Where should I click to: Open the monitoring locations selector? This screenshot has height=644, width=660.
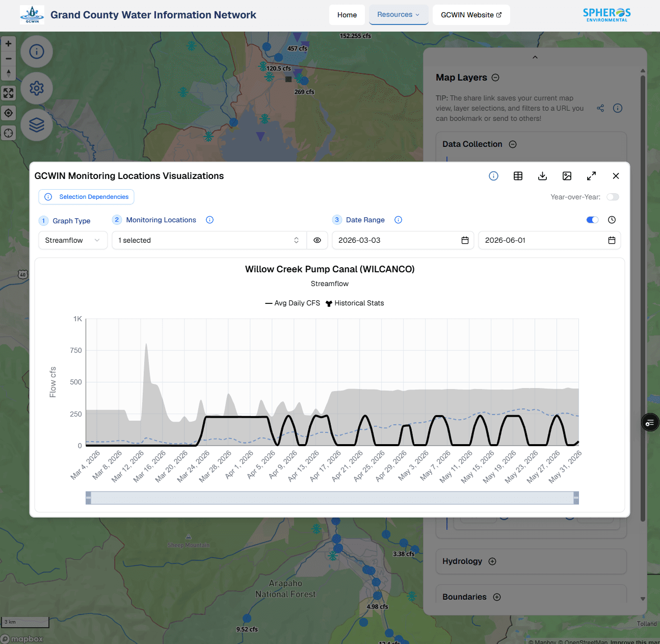click(x=209, y=240)
